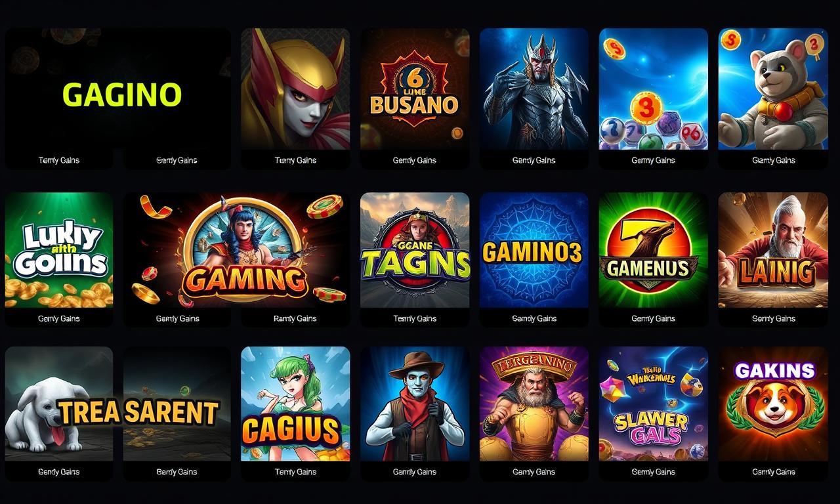Select the red masked heroine game
Screen dimensions: 840x504
click(295, 89)
